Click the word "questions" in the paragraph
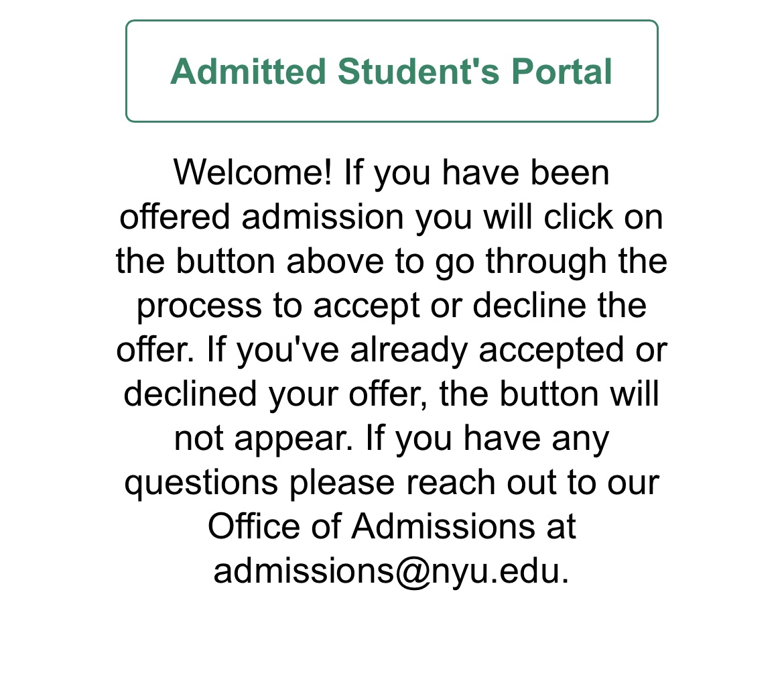 tap(200, 483)
